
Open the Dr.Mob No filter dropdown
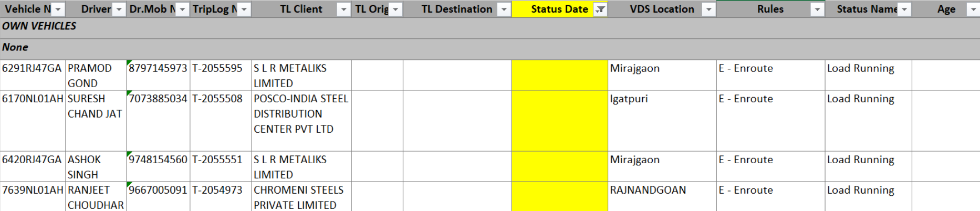click(182, 9)
